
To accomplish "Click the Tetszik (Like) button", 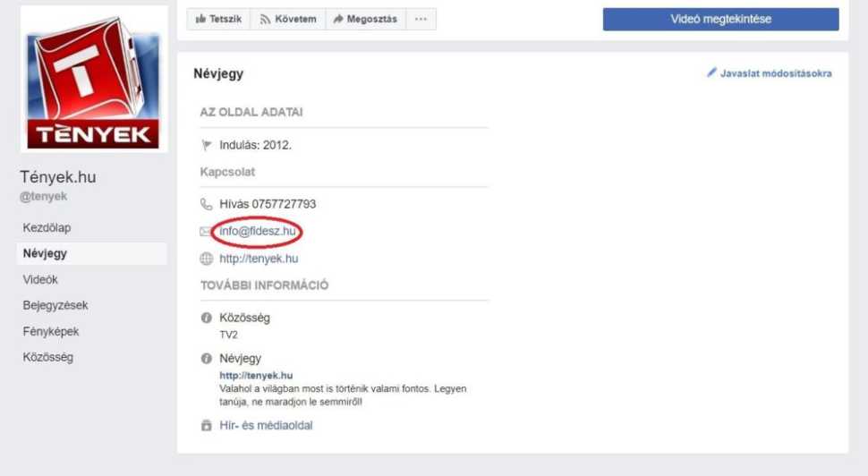I will click(x=218, y=19).
